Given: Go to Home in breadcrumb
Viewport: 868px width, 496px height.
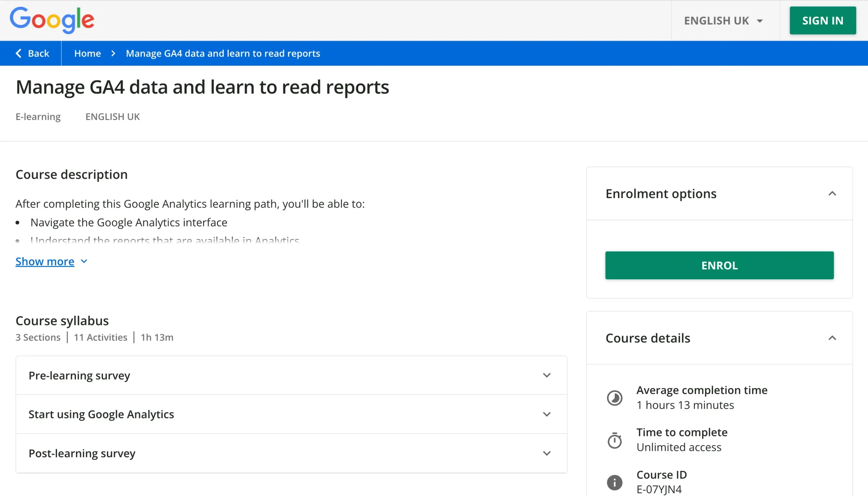Looking at the screenshot, I should click(87, 54).
